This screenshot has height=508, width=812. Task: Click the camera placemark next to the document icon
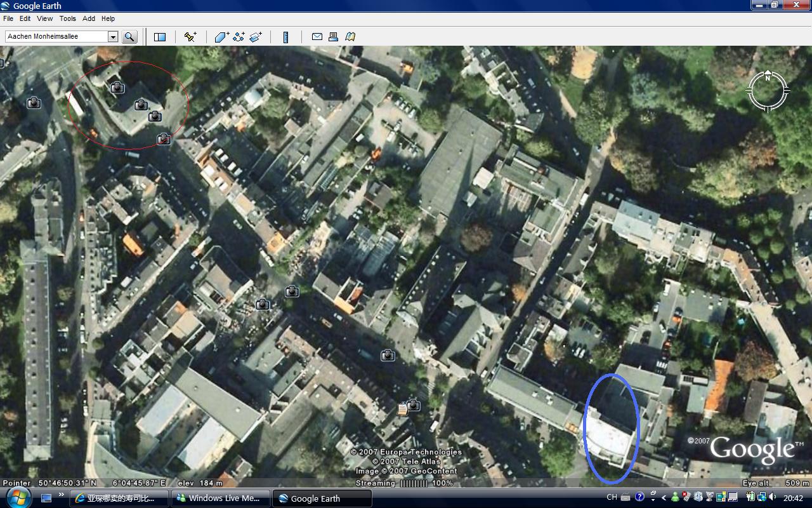click(414, 404)
